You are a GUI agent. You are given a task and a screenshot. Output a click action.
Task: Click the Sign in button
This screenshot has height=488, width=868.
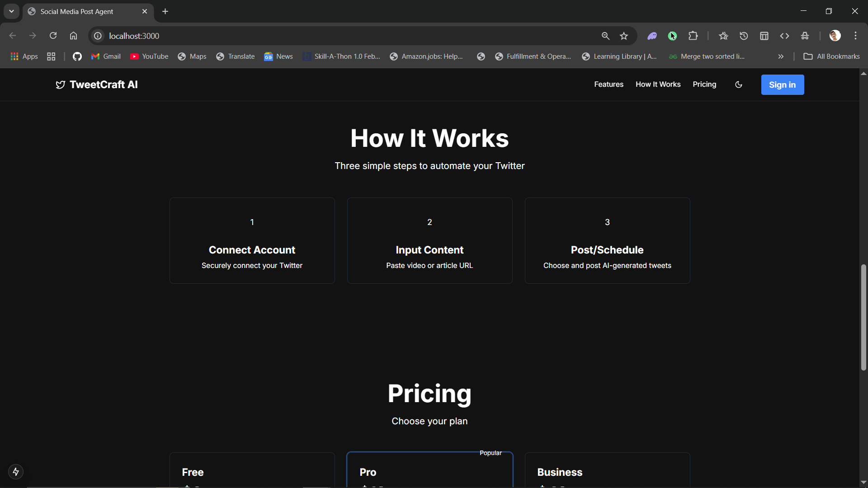click(x=782, y=85)
